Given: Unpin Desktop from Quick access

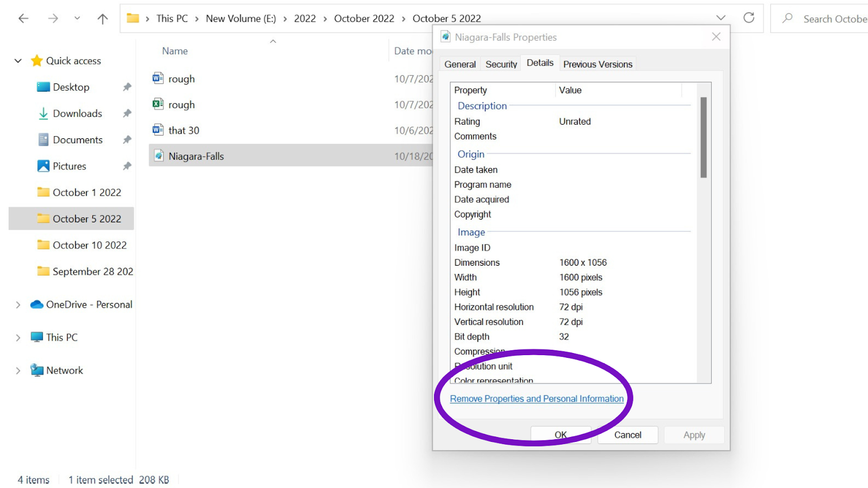Looking at the screenshot, I should (x=127, y=87).
